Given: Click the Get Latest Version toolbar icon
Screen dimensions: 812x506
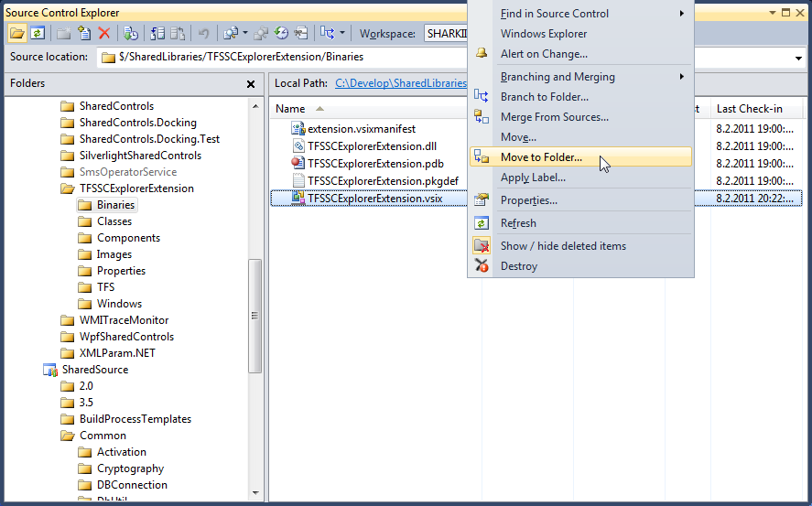Looking at the screenshot, I should coord(131,33).
